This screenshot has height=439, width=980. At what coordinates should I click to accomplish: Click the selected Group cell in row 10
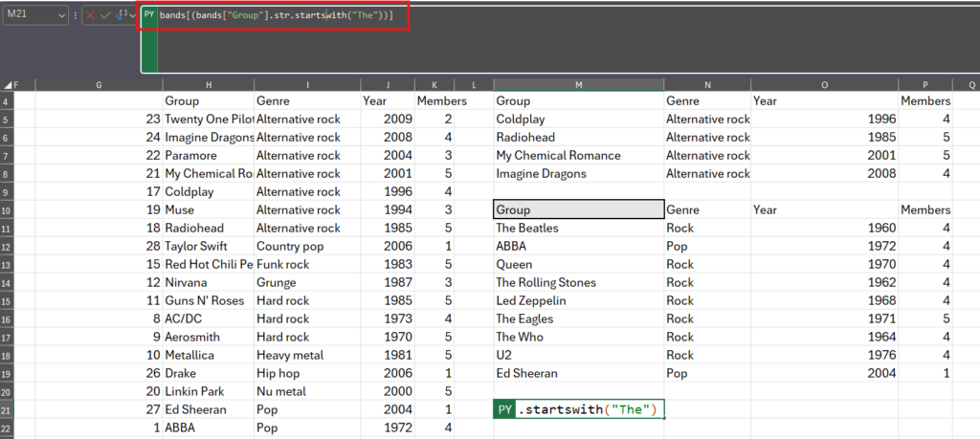pos(579,209)
